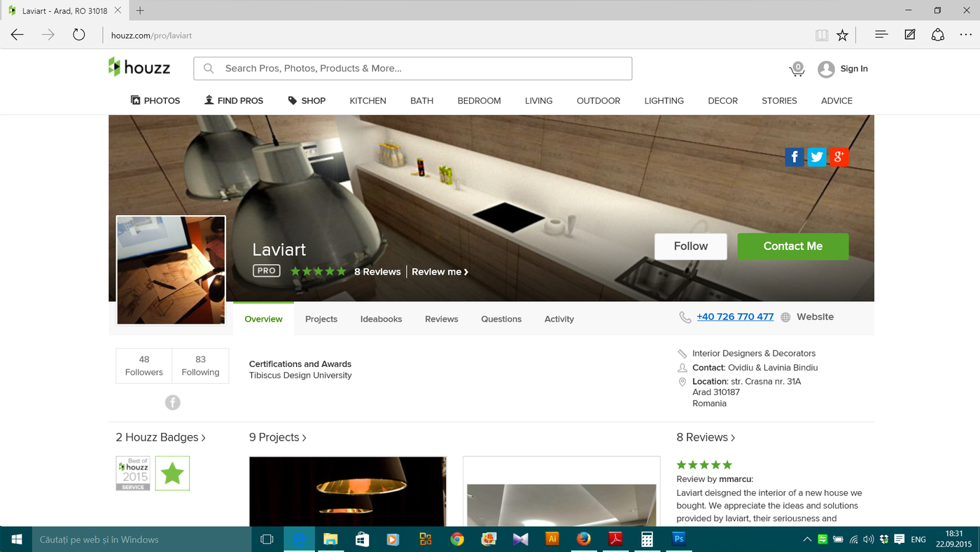Image resolution: width=980 pixels, height=552 pixels.
Task: Refresh the page
Action: pos(79,35)
